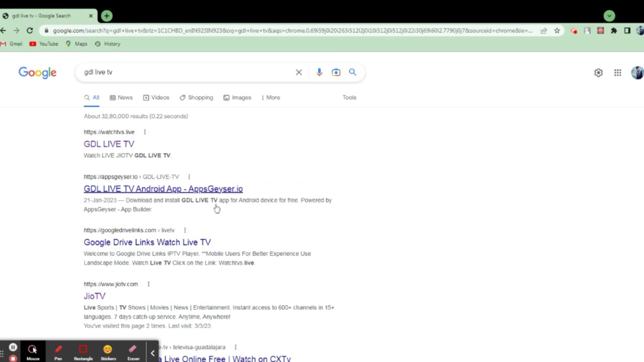Screen dimensions: 644x362
Task: Bookmark this page with the star icon
Action: tap(557, 31)
